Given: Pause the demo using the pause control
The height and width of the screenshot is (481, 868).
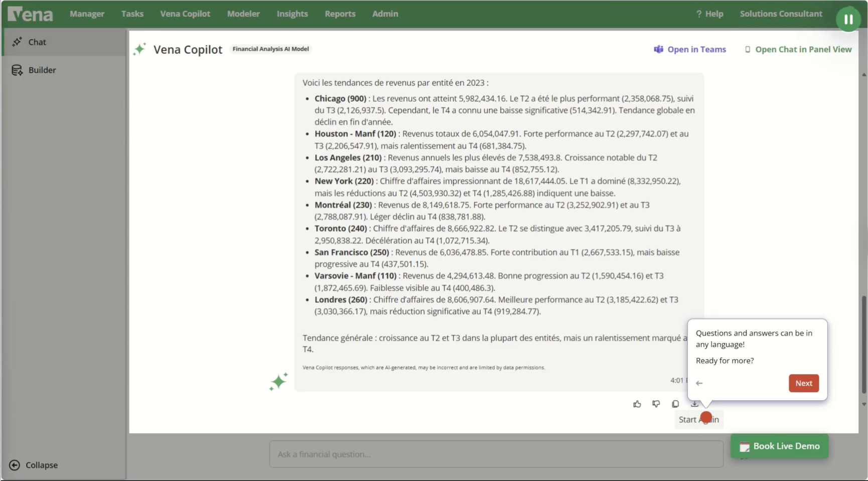Looking at the screenshot, I should coord(849,19).
